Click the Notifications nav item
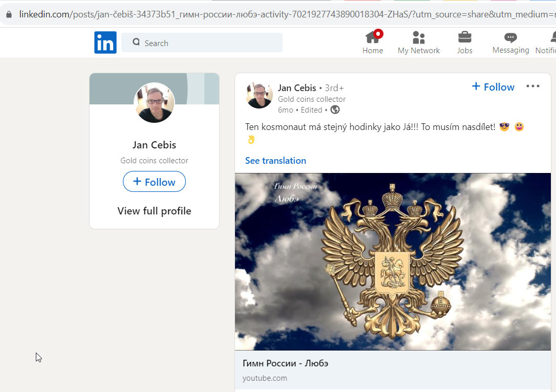Image resolution: width=556 pixels, height=392 pixels. [546, 42]
